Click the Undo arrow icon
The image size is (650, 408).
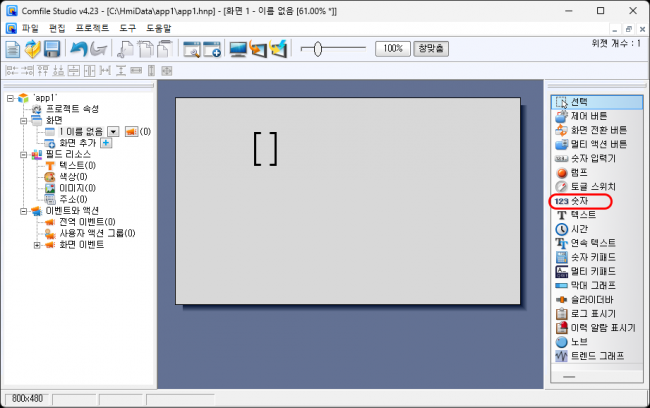point(78,49)
